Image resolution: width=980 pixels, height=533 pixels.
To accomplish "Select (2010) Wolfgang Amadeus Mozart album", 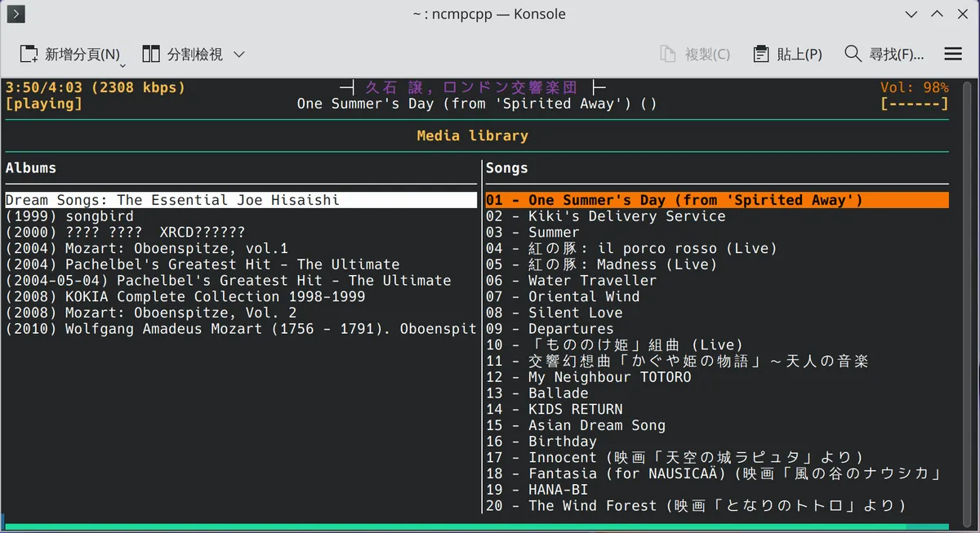I will [241, 329].
